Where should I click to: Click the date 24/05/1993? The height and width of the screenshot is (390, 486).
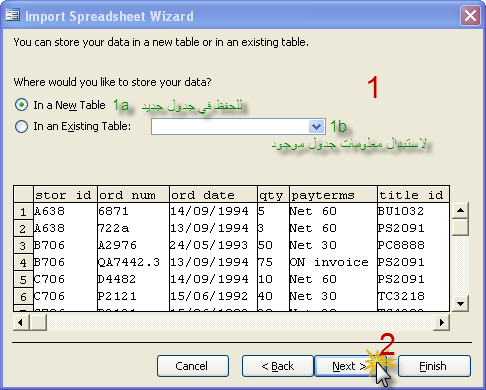pos(213,245)
